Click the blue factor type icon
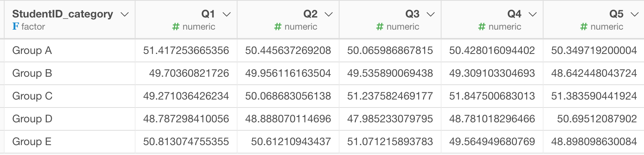644x155 pixels. coord(15,26)
